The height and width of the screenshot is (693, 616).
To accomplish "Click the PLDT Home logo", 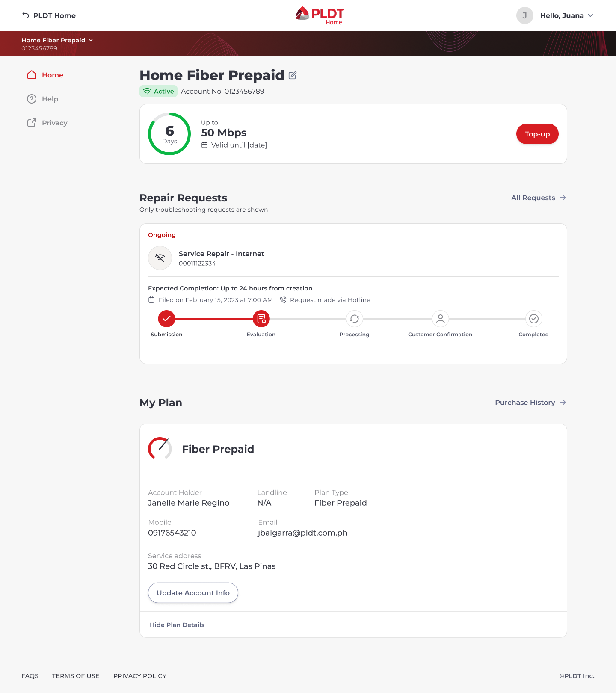I will 320,15.
